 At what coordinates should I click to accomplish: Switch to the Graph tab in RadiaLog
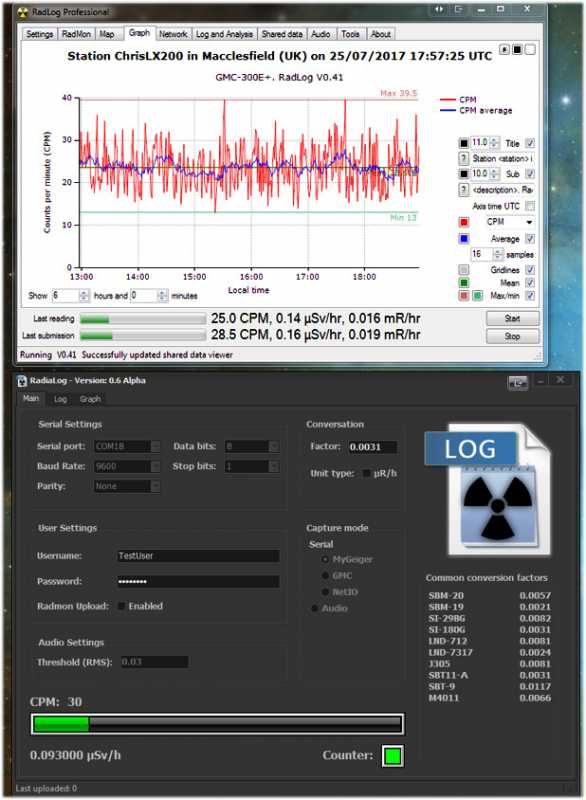pos(90,399)
